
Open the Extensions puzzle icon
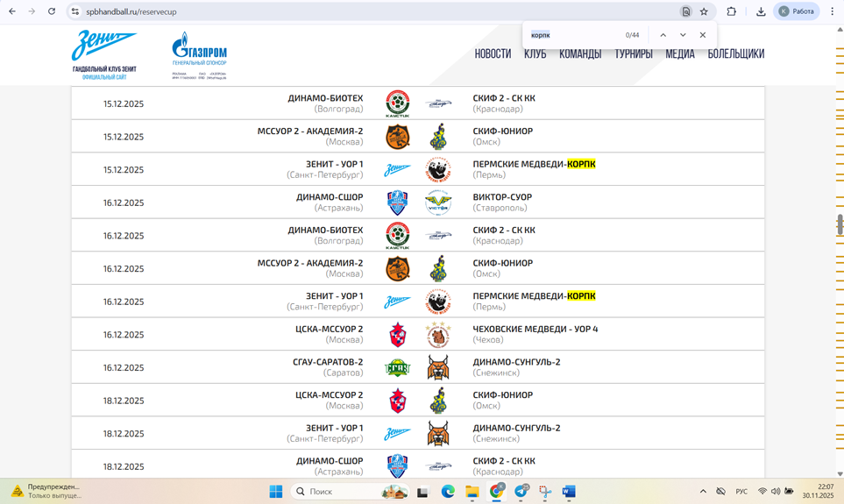coord(731,11)
